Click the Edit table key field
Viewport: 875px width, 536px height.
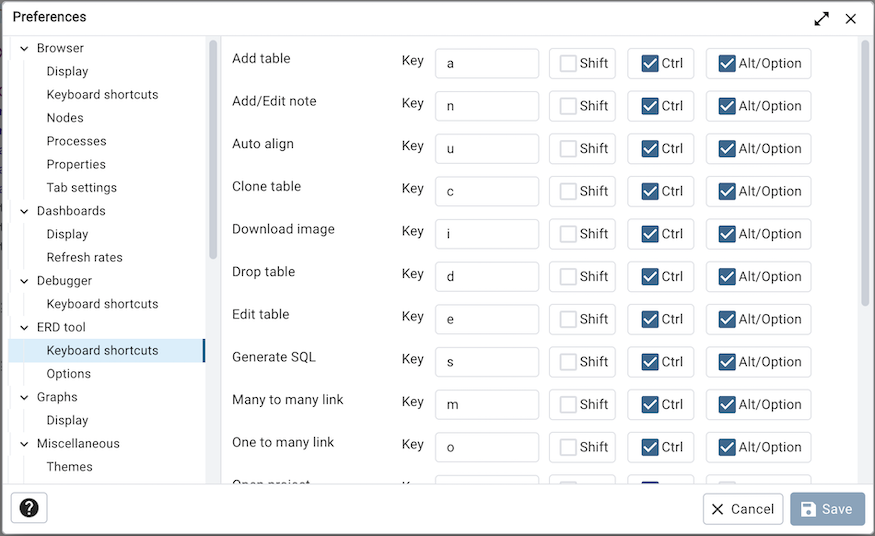(x=487, y=319)
